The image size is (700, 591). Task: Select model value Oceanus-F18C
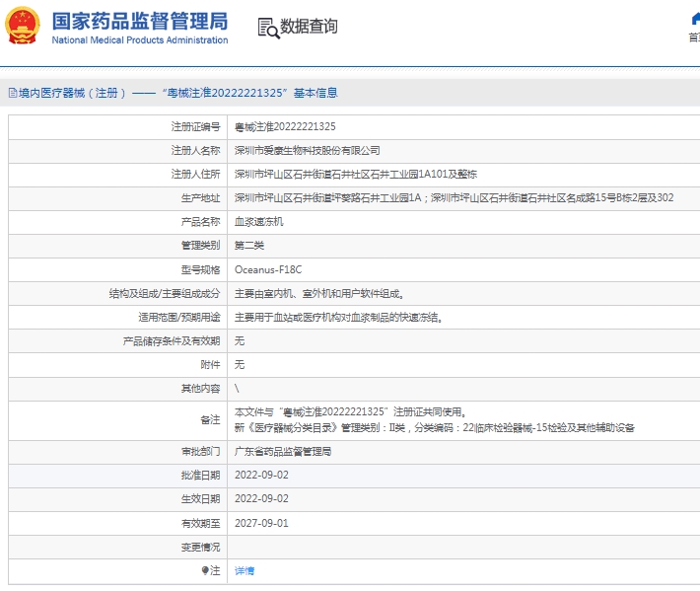tap(268, 269)
